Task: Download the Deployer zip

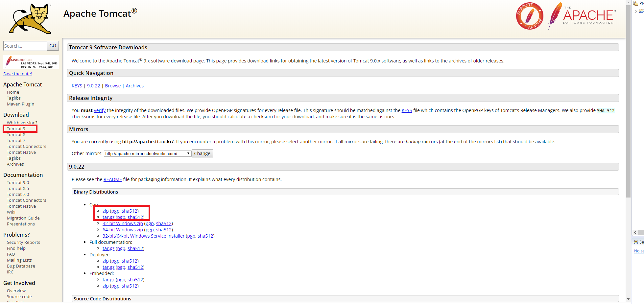Action: point(106,261)
